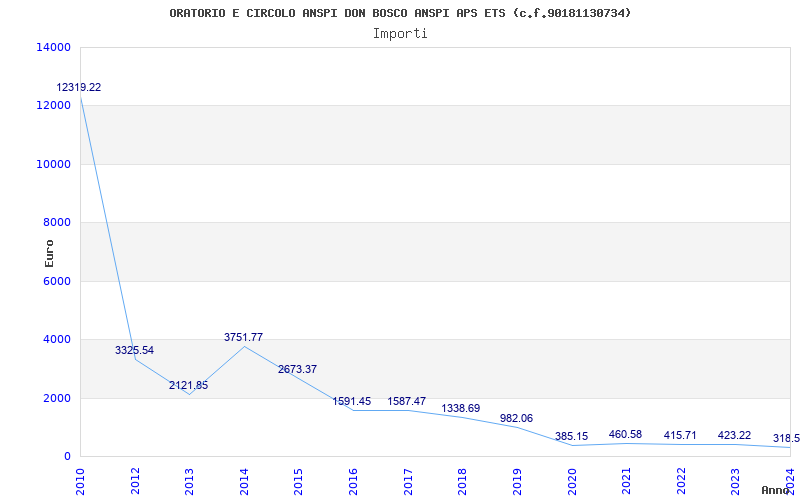
Task: Click the x-axis year 2019
Action: tap(517, 482)
